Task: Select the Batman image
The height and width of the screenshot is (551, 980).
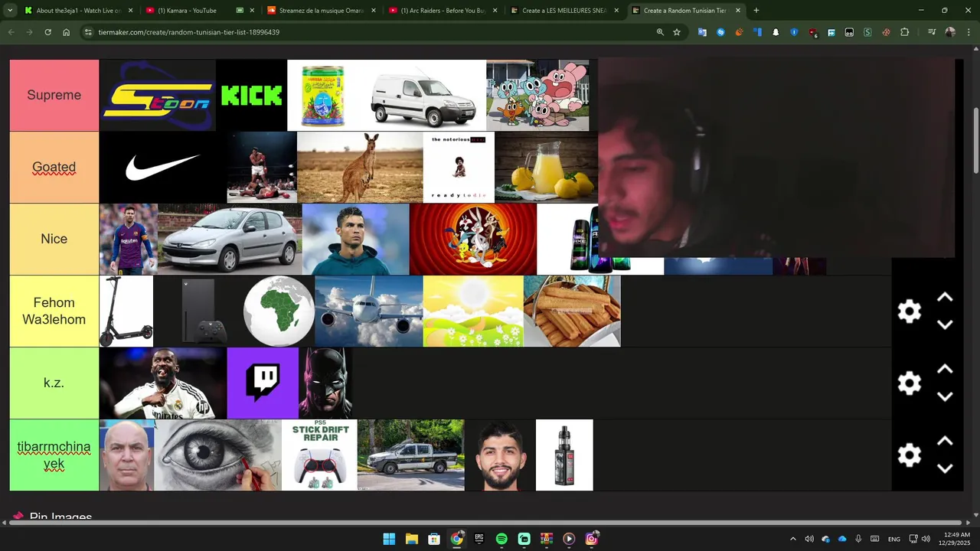Action: pyautogui.click(x=325, y=383)
